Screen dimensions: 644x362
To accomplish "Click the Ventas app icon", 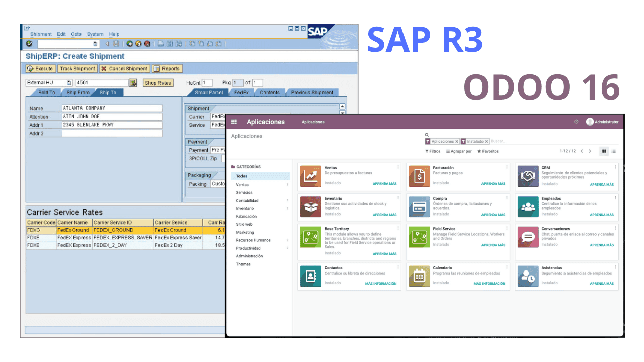I will click(x=311, y=176).
